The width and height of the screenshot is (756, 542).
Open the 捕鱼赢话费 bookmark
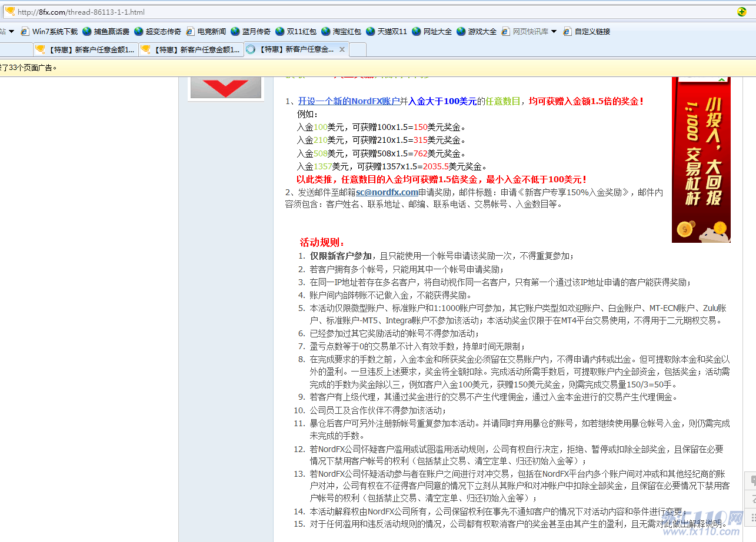point(106,32)
